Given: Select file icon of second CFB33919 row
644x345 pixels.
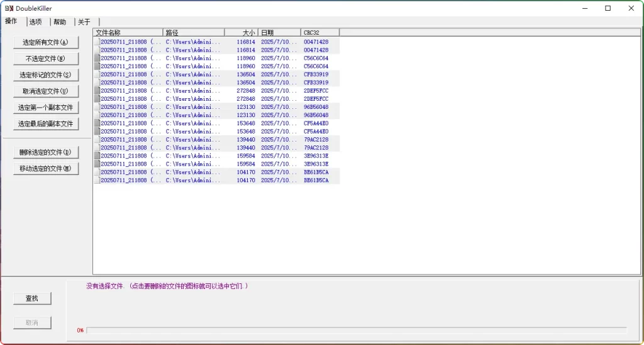Looking at the screenshot, I should (97, 82).
